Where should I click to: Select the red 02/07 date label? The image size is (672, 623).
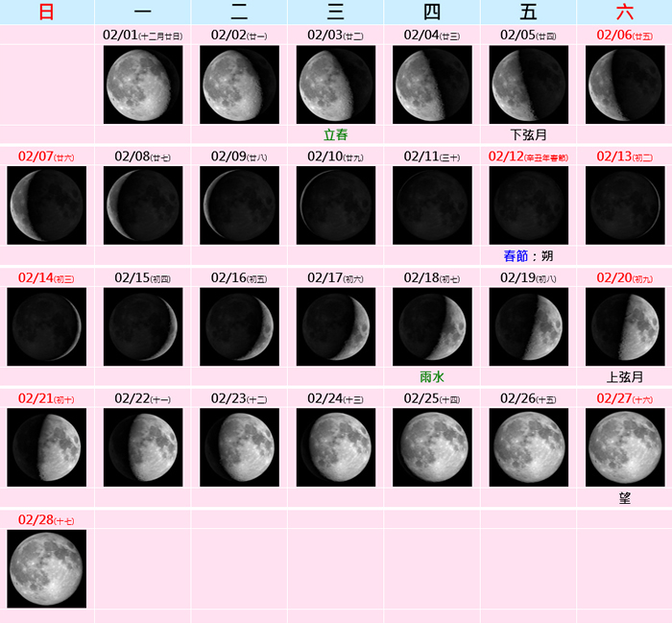35,156
